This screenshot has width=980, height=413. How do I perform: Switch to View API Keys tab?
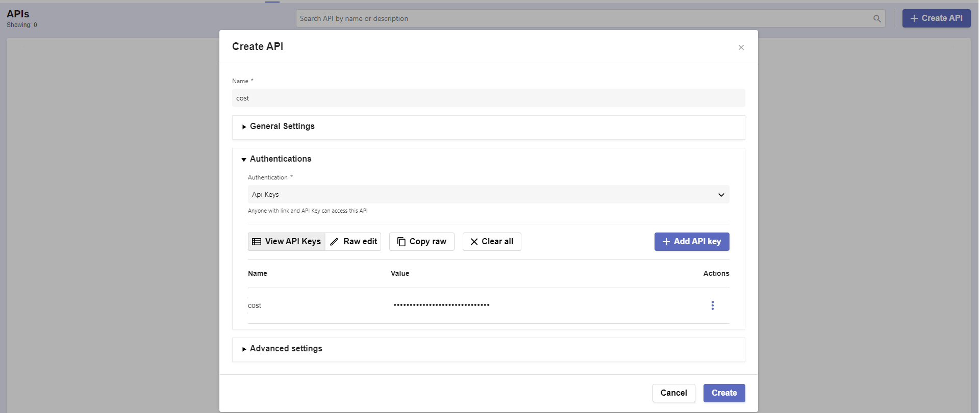(x=287, y=242)
